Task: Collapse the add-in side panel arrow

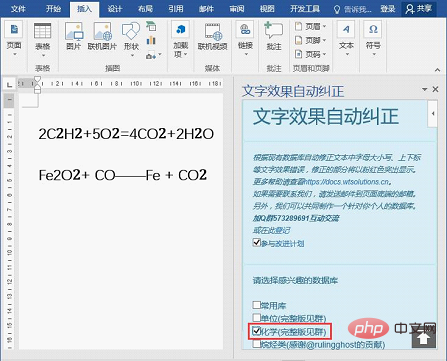Action: (433, 113)
